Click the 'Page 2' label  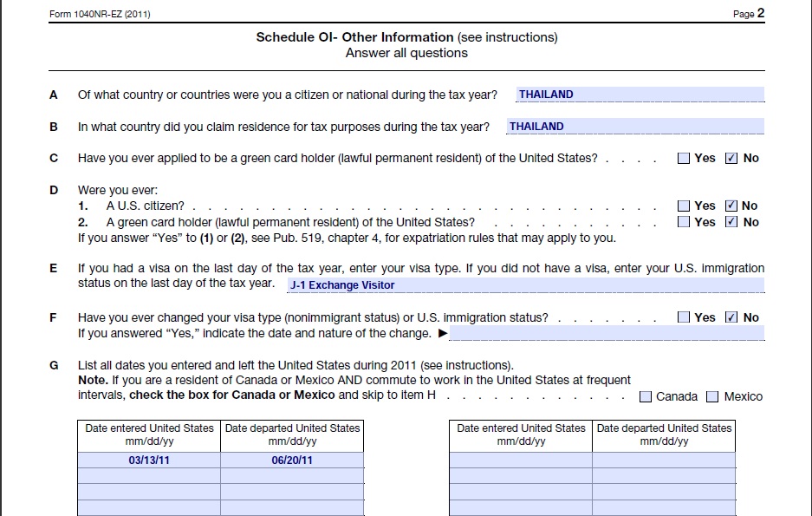[x=749, y=14]
